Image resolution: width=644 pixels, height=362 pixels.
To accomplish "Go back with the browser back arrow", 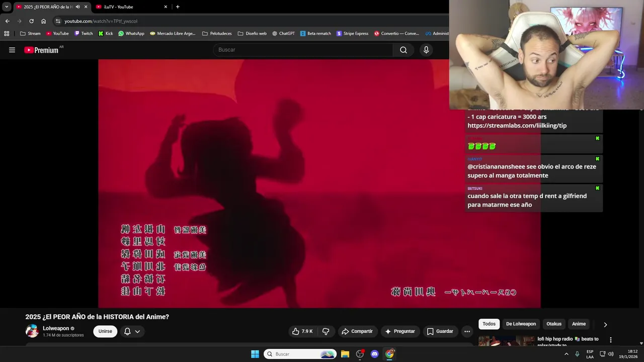I will pos(7,21).
